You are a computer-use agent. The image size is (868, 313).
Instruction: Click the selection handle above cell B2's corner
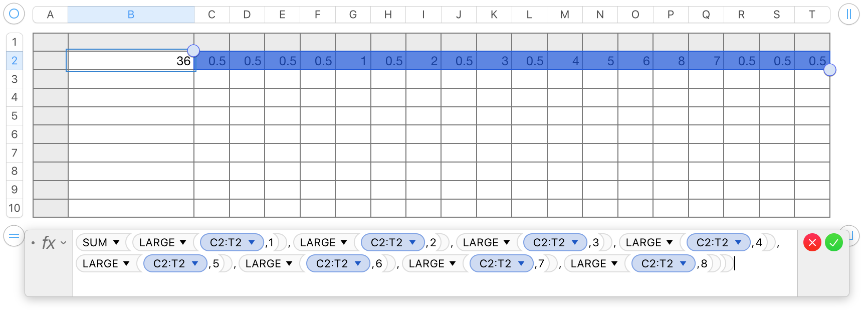[x=193, y=51]
